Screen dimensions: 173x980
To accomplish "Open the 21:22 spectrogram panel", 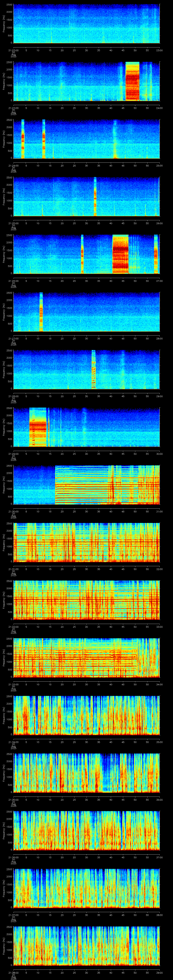I will pos(86,24).
